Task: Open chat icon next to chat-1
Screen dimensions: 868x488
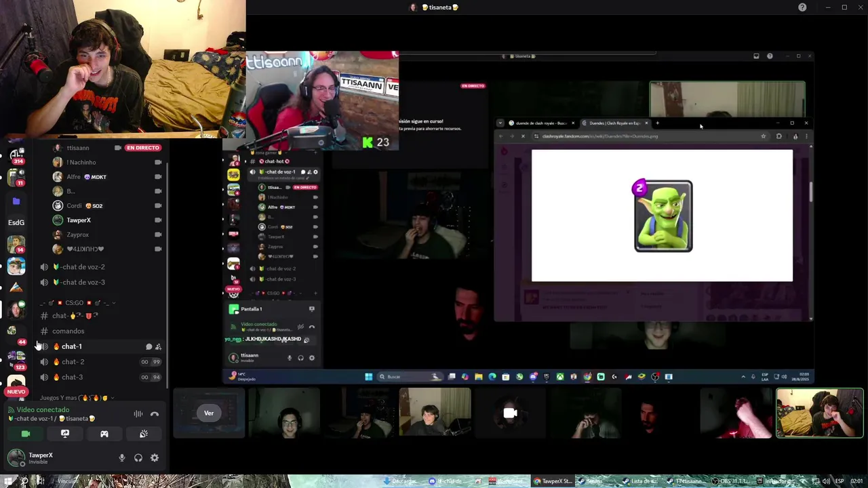Action: 149,346
